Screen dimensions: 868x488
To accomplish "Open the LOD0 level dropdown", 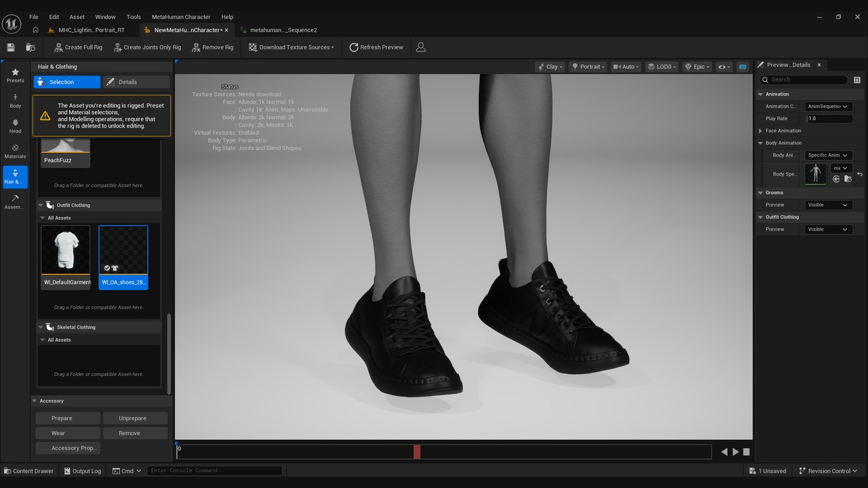I will [661, 66].
